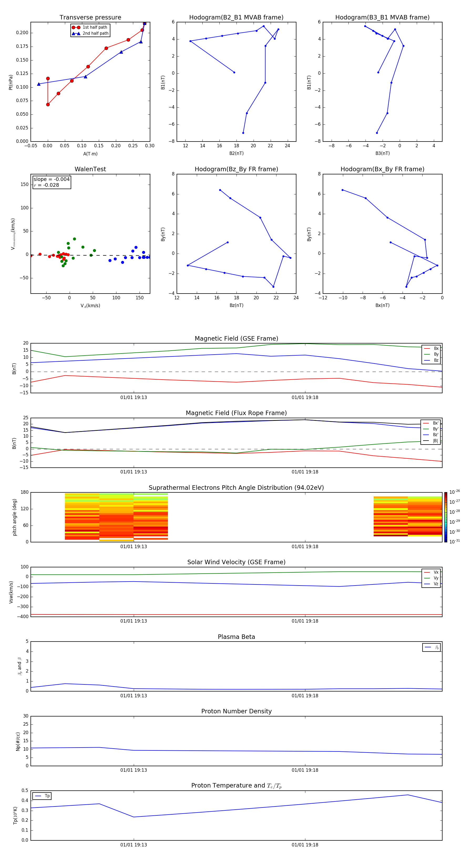This screenshot has width=473, height=868.
Task: Click the "Hodogram(B3_B1 MVAB frame)" title
Action: 382,18
